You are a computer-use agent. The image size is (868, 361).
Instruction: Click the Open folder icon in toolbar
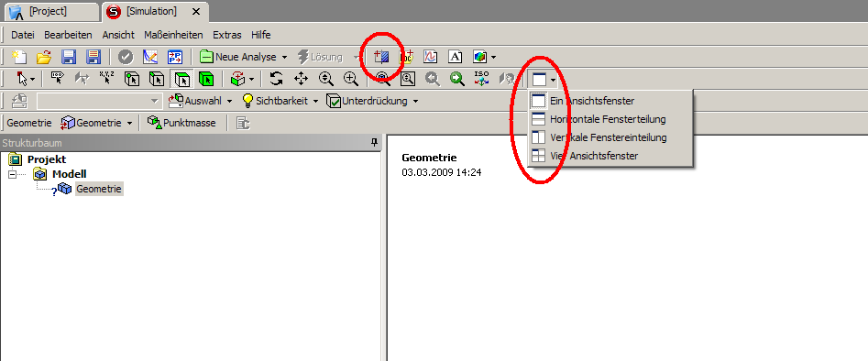(x=44, y=57)
